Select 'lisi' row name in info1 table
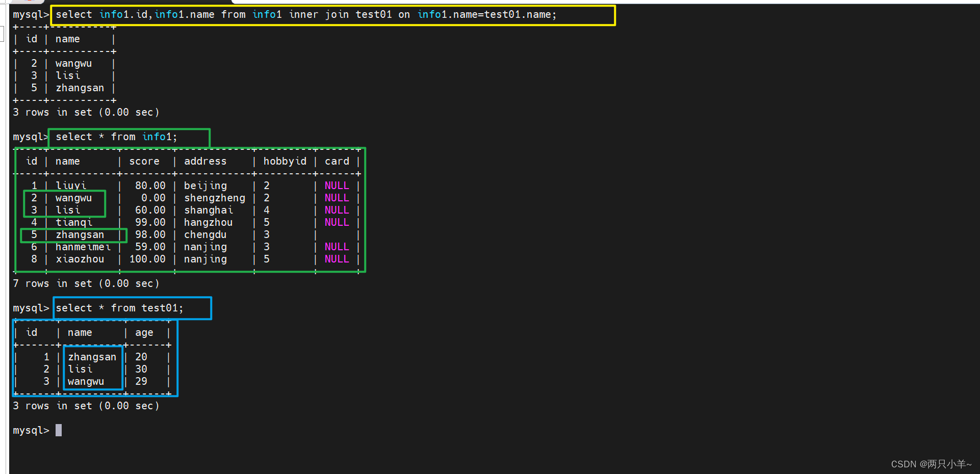Image resolution: width=980 pixels, height=474 pixels. [68, 210]
